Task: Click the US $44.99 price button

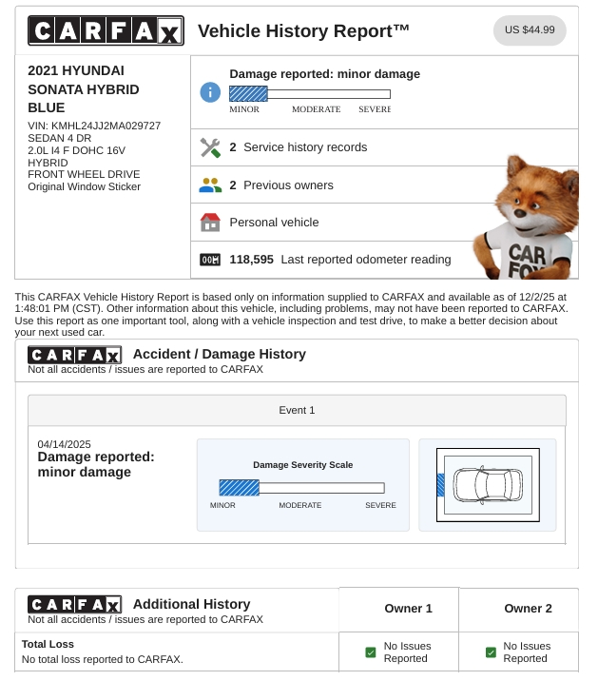Action: [530, 30]
